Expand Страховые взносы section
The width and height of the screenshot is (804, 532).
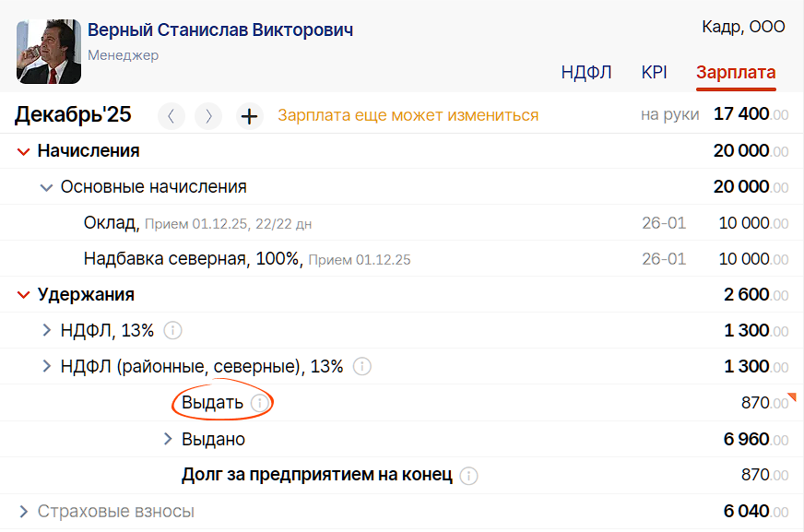coord(23,511)
